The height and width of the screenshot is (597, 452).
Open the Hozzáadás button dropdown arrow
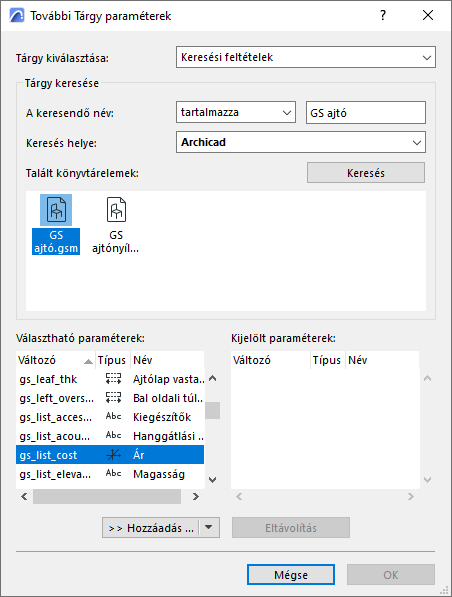click(209, 528)
